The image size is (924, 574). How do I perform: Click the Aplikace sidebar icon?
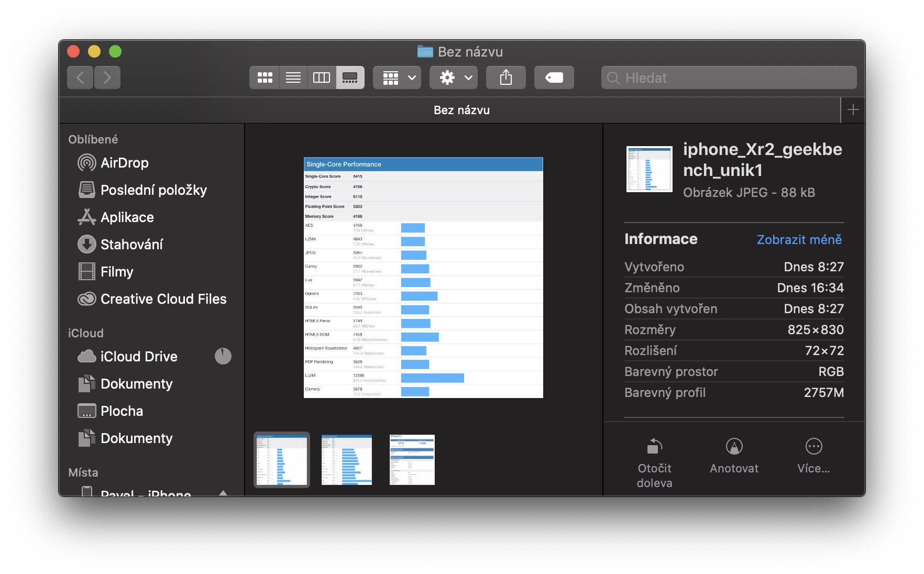pyautogui.click(x=87, y=217)
